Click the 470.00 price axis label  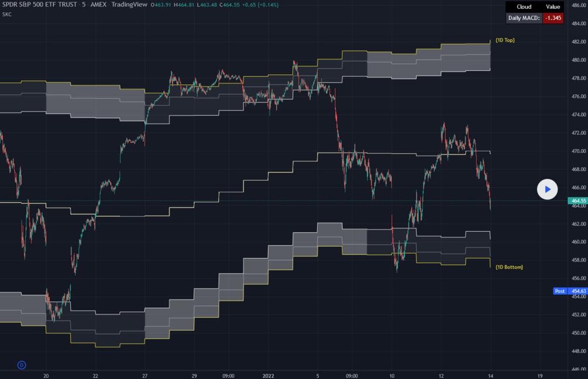(x=579, y=151)
